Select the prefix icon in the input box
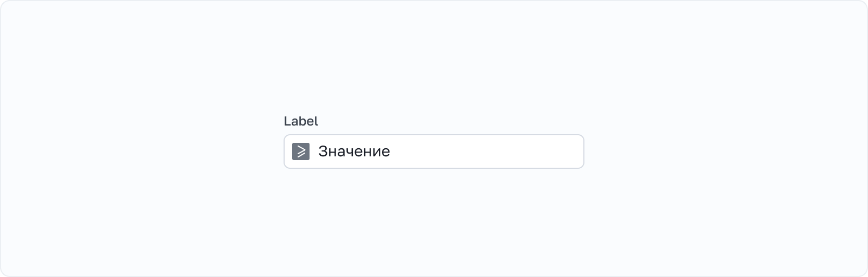 pyautogui.click(x=301, y=151)
